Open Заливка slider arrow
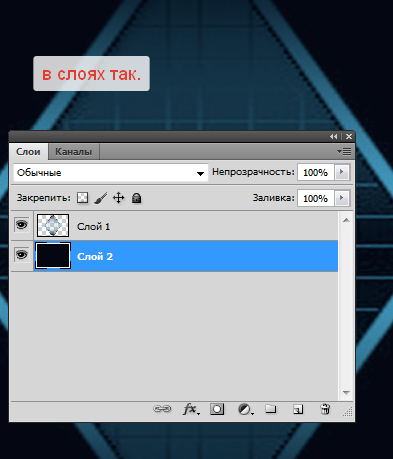Screen dimensions: 393x459 [x=342, y=198]
